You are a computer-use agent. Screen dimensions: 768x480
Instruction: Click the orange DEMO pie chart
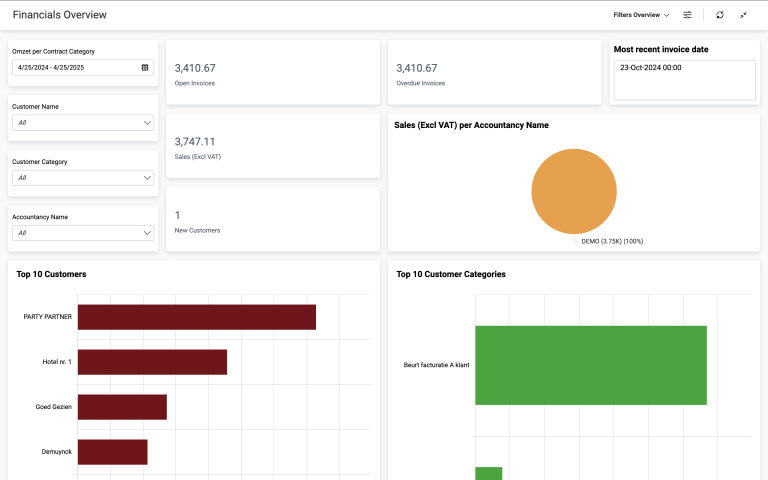coord(573,192)
